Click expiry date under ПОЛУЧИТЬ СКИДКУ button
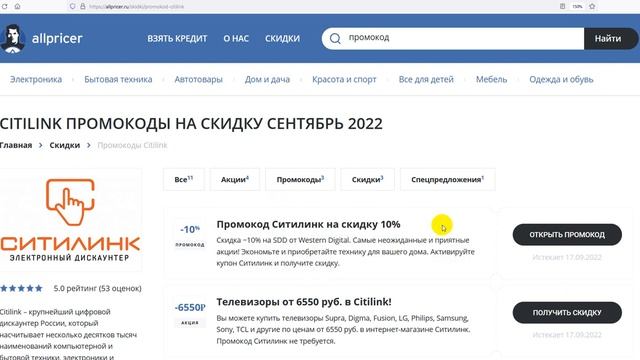The width and height of the screenshot is (640, 360). pyautogui.click(x=567, y=335)
